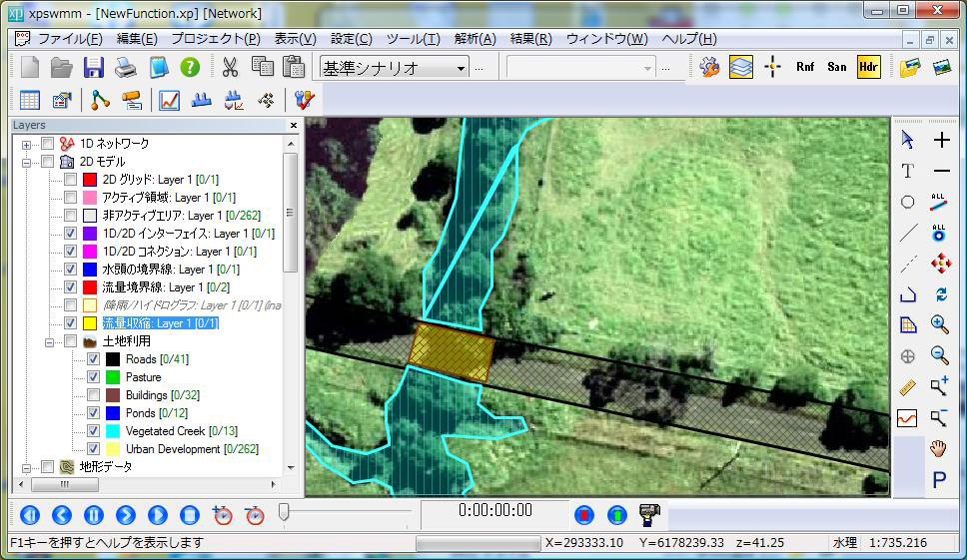
Task: Select the 流量収縮 Layer 1 item
Action: point(160,323)
